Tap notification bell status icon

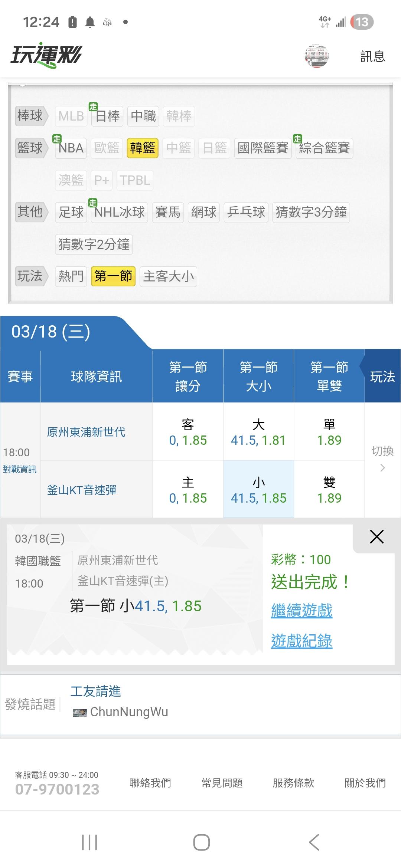pyautogui.click(x=90, y=22)
